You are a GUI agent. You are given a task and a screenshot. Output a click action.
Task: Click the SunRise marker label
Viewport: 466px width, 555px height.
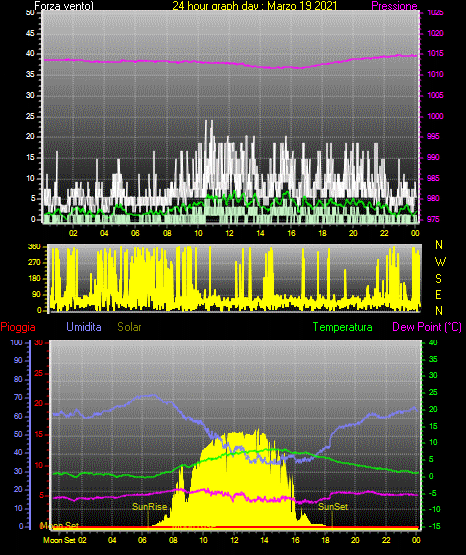point(149,507)
